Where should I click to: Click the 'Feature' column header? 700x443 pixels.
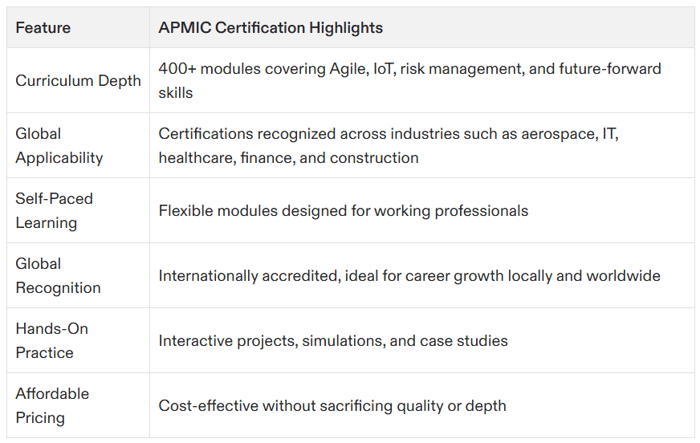click(x=43, y=27)
